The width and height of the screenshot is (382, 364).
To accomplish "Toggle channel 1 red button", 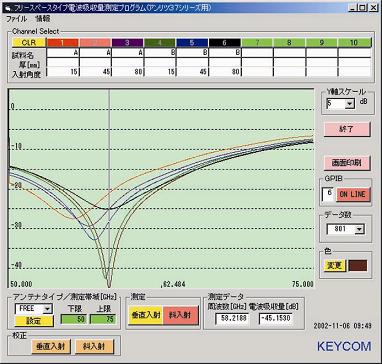I will pos(62,43).
